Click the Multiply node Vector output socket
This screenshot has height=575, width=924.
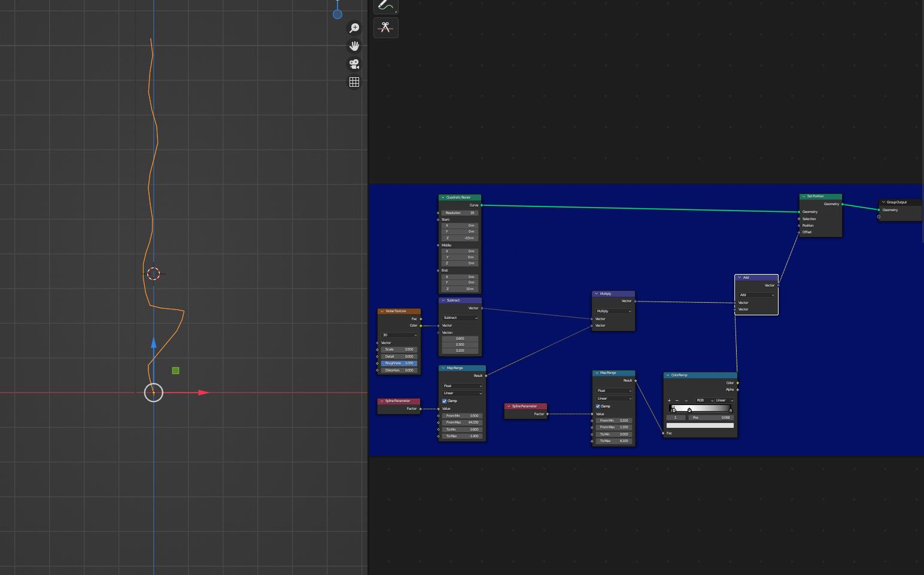point(635,301)
